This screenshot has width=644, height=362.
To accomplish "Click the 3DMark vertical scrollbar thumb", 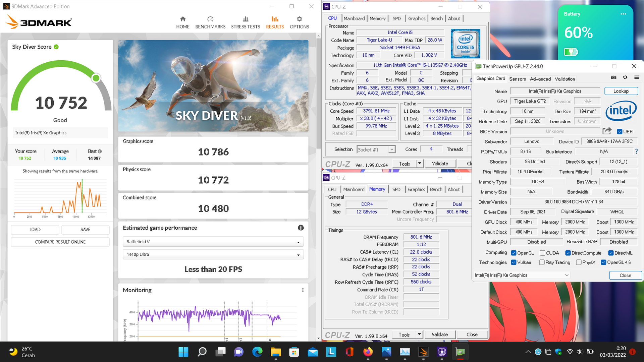I will tap(318, 94).
